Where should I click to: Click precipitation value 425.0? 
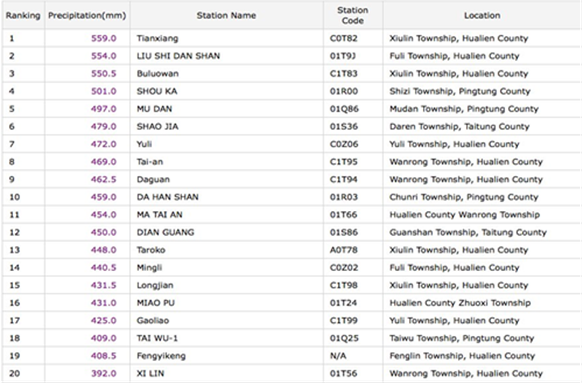104,321
